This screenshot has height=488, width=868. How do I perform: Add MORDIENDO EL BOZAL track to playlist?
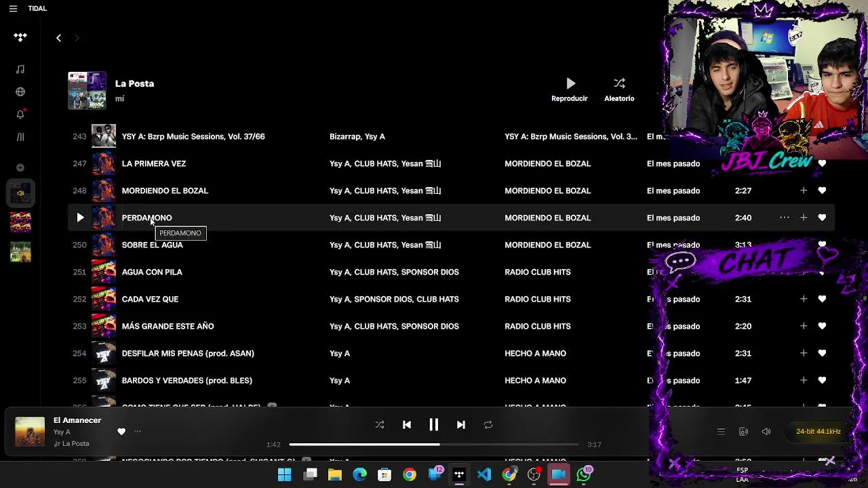click(804, 190)
